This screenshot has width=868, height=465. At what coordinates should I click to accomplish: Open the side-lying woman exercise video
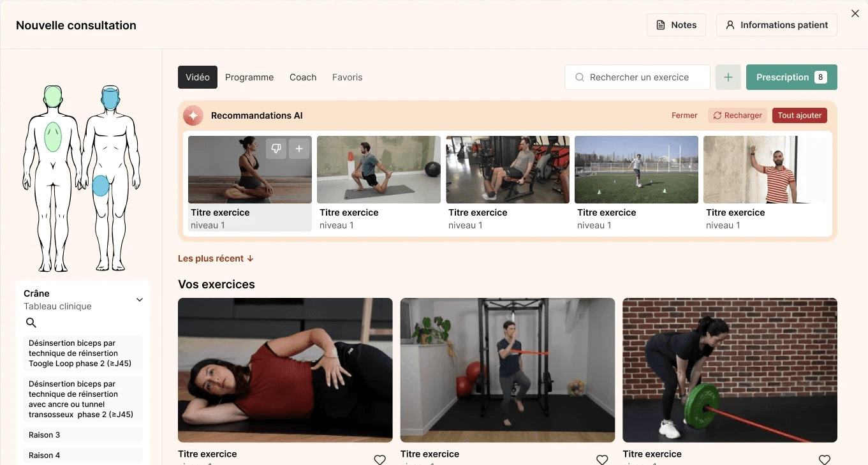click(x=285, y=370)
